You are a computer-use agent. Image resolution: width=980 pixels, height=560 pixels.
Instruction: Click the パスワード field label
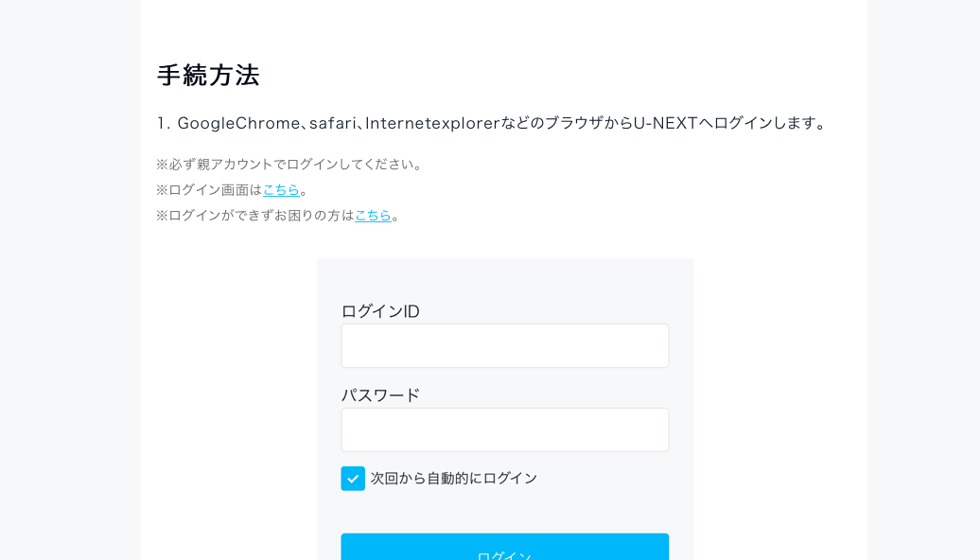(380, 395)
